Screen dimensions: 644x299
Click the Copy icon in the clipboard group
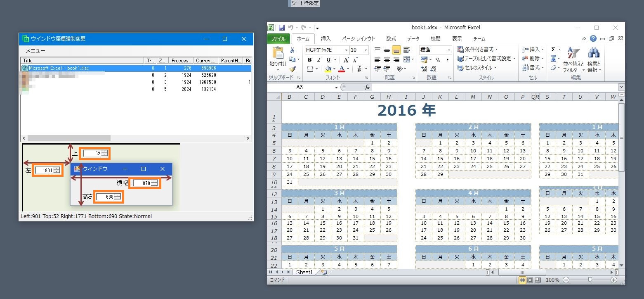[292, 59]
